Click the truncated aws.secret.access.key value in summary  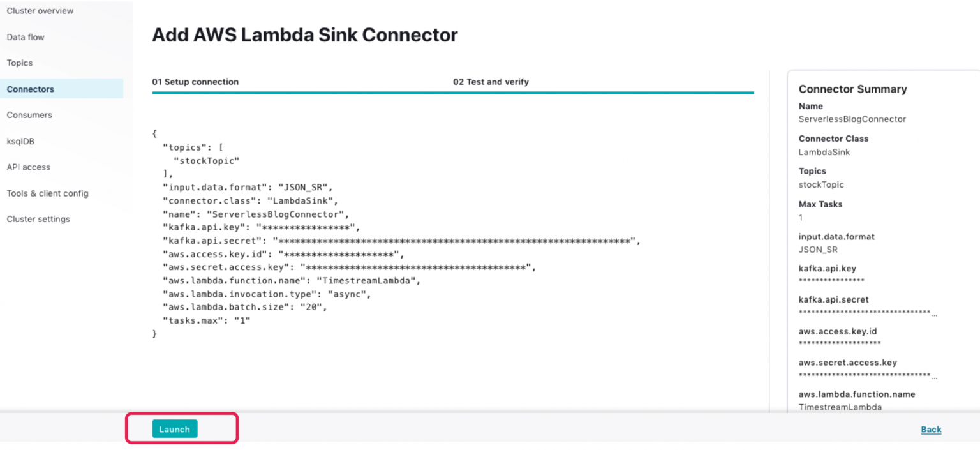(x=866, y=375)
